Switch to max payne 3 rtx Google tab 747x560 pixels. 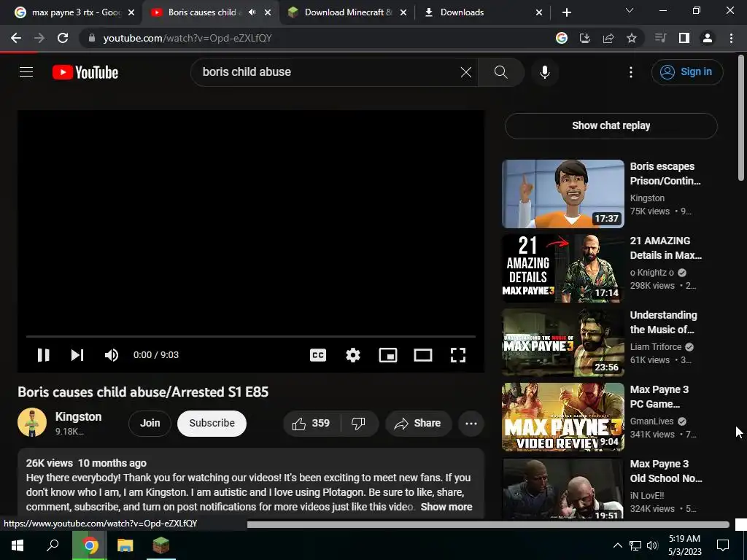click(x=75, y=12)
